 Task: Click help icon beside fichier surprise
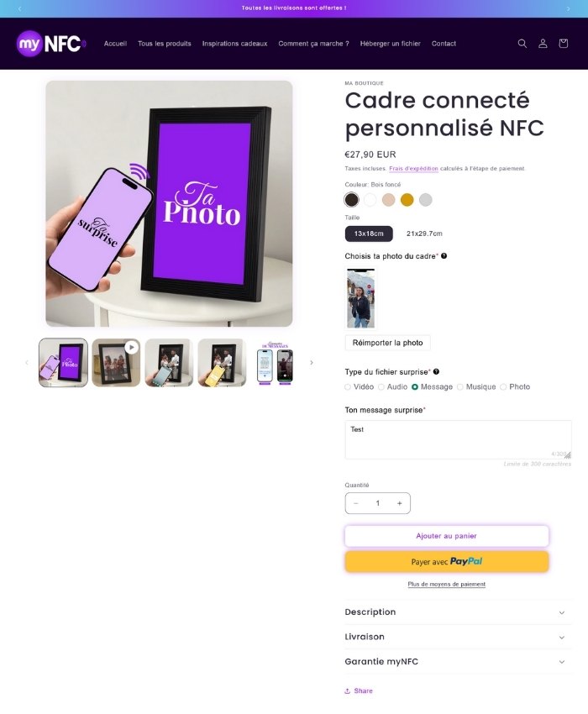(436, 371)
